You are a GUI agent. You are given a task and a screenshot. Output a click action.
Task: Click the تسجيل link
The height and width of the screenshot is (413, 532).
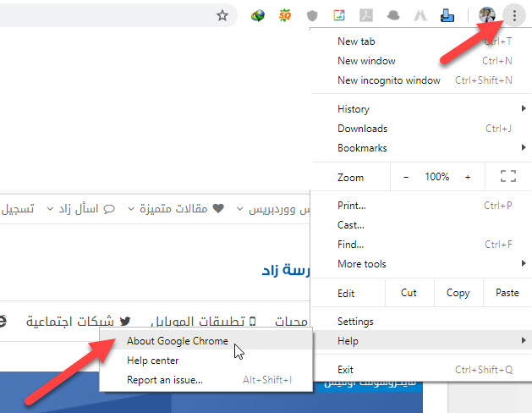[x=18, y=208]
